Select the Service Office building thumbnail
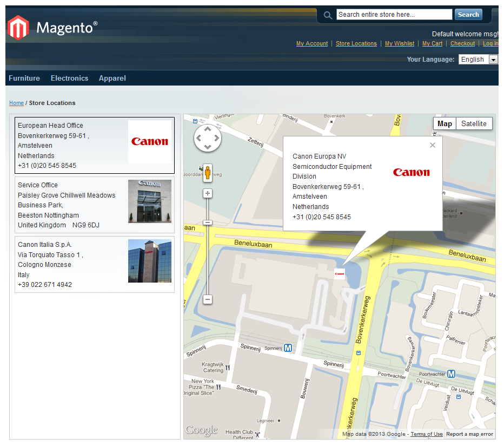Viewport: 504px width, 445px height. (x=150, y=201)
